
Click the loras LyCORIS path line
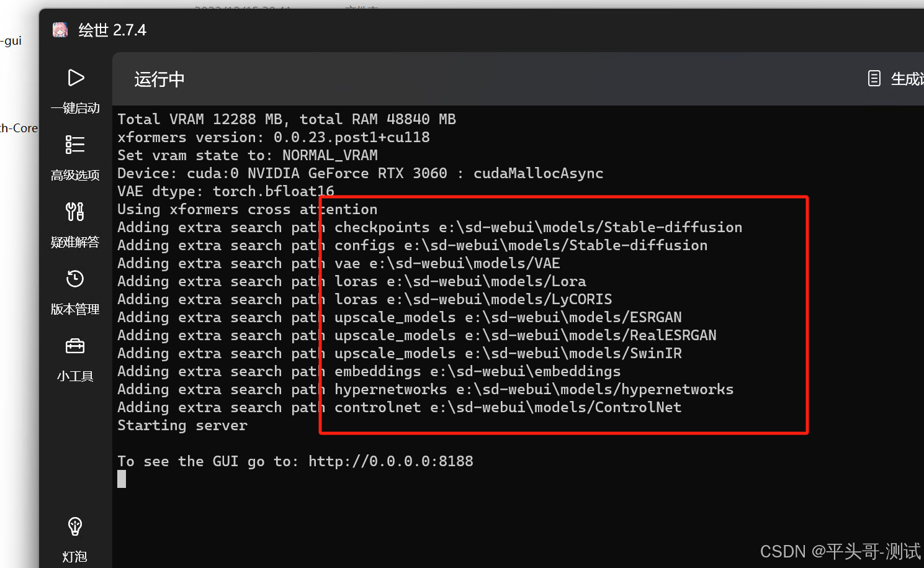click(x=365, y=299)
